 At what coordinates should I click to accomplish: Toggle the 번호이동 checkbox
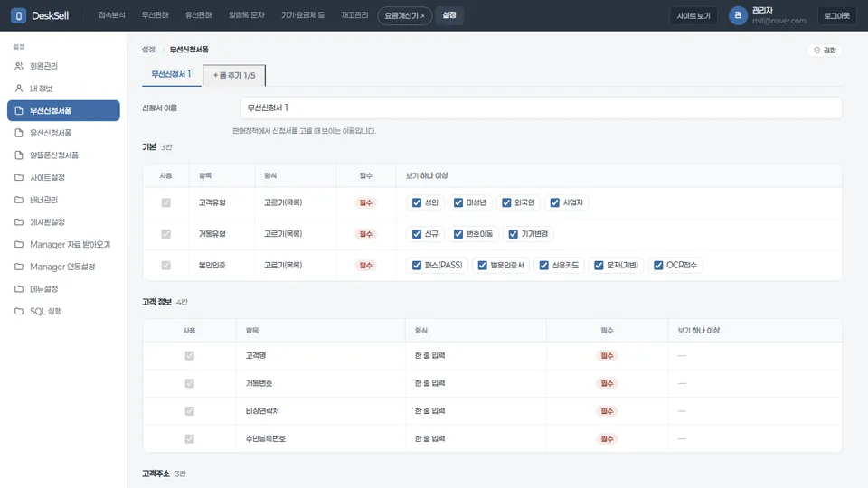point(458,234)
